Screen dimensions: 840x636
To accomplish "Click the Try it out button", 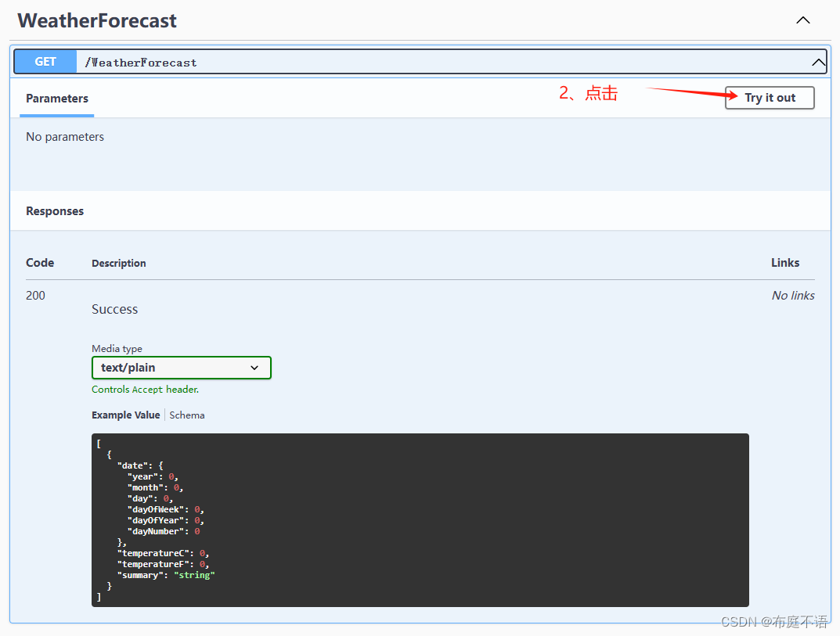I will pyautogui.click(x=769, y=98).
